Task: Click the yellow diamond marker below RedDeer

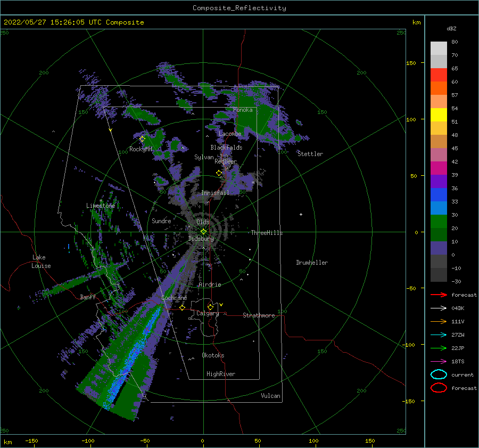Action: (x=219, y=173)
